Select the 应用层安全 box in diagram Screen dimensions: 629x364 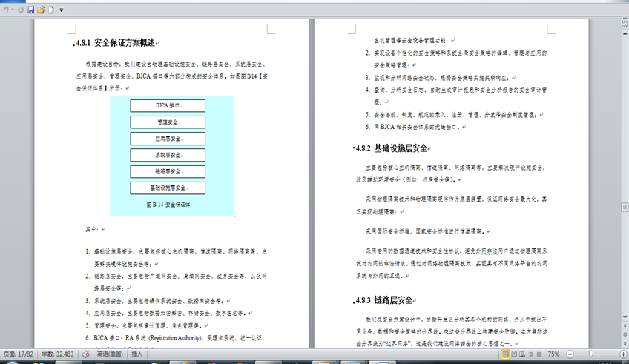168,139
